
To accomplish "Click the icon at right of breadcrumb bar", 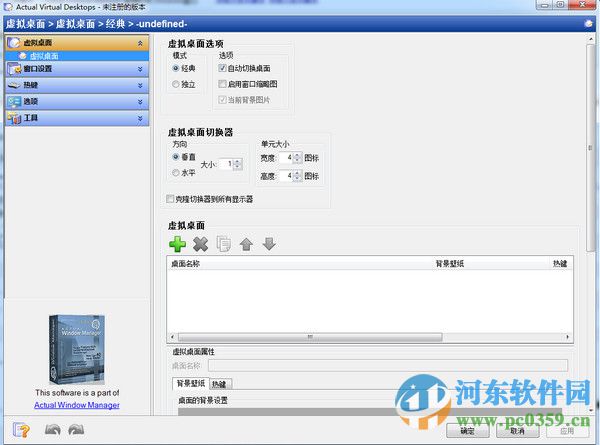I will pos(588,24).
